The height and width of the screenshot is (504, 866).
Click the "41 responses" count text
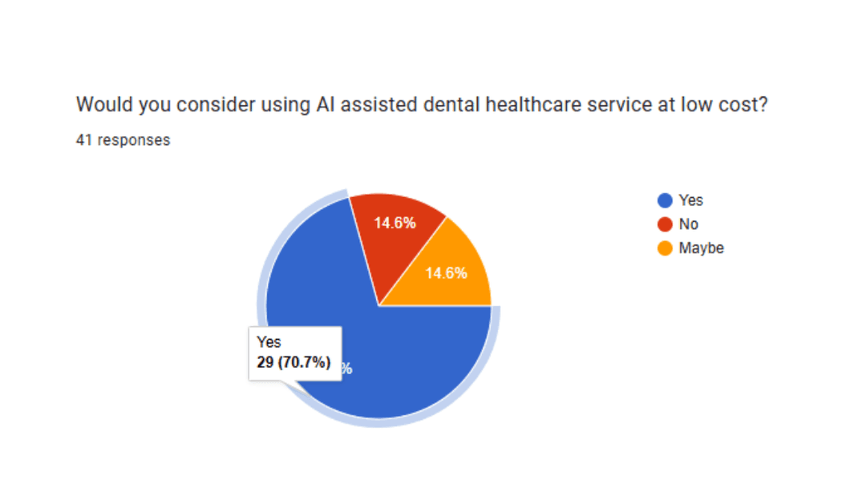123,140
